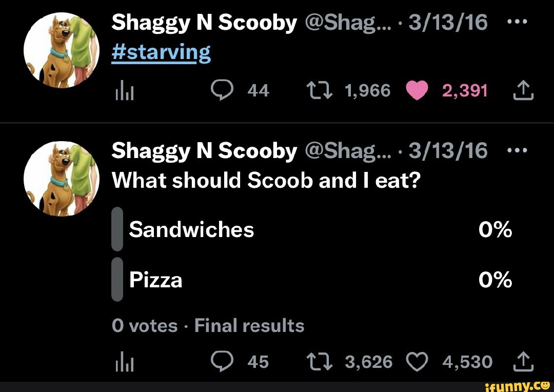The width and height of the screenshot is (554, 392).
Task: View analytics for the #starving tweet
Action: 126,90
